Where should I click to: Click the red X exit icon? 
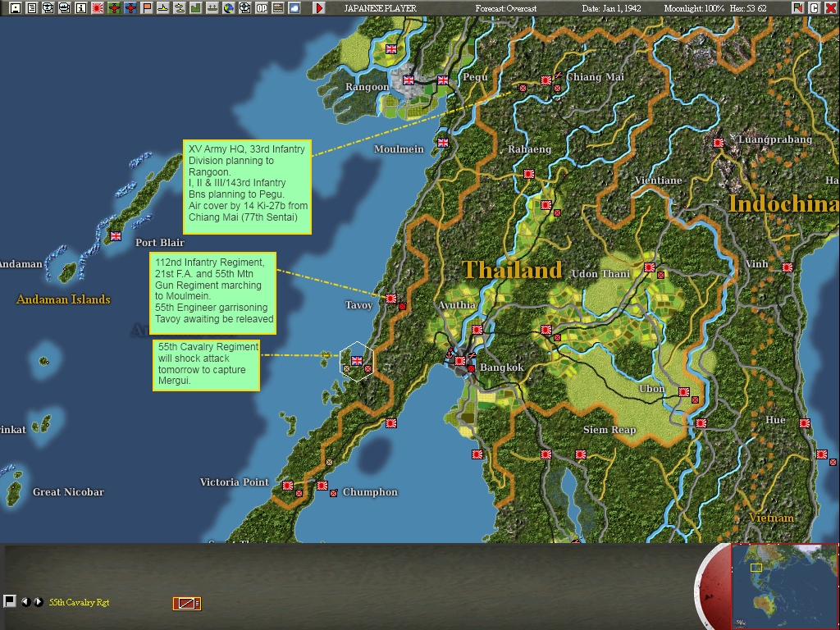pyautogui.click(x=830, y=8)
